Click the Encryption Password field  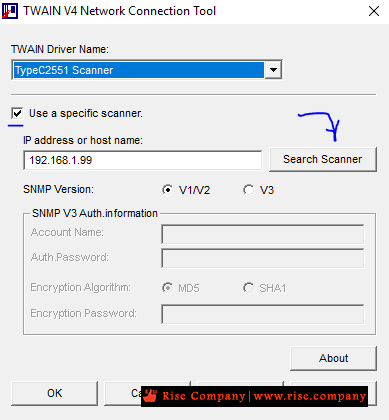(263, 314)
